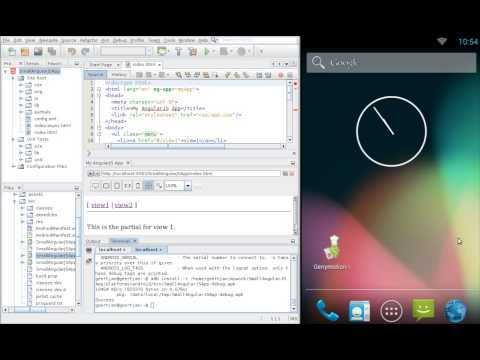Select the smartphone portrait size icon
The height and width of the screenshot is (360, 480).
(138, 186)
